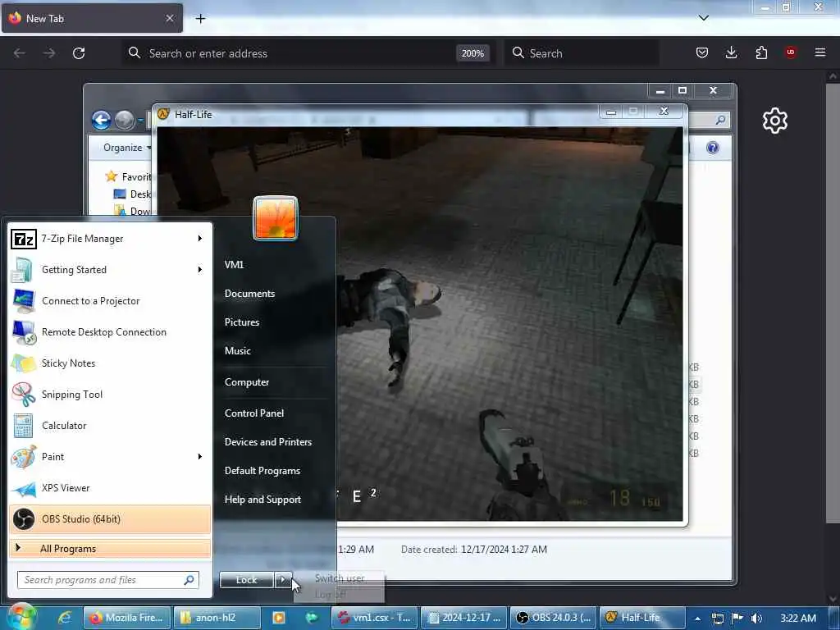
Task: Open Firefox application hamburger menu
Action: coord(819,52)
